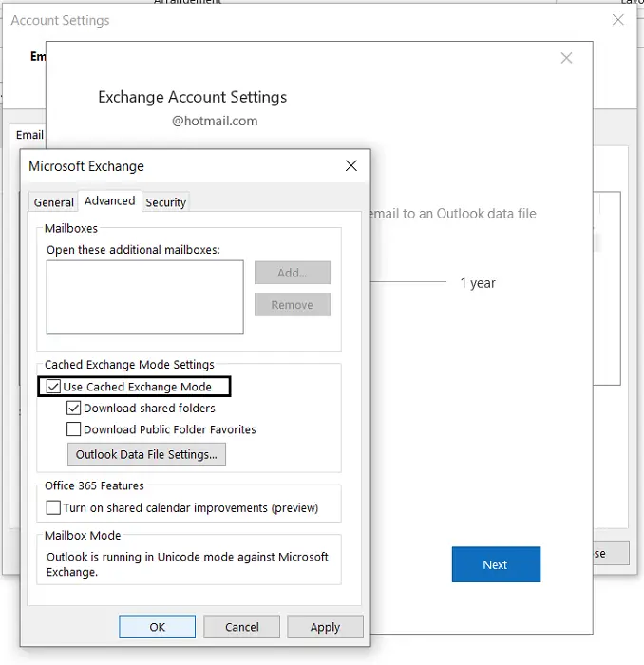Close the Account Settings window
This screenshot has width=644, height=665.
pos(617,20)
